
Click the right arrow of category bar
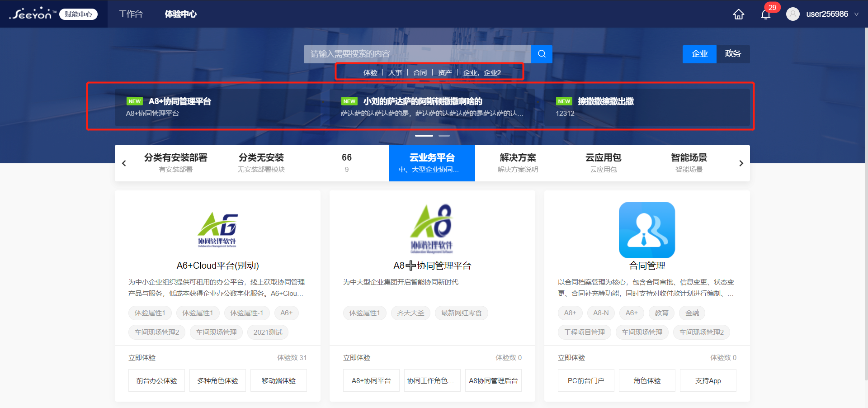[741, 163]
